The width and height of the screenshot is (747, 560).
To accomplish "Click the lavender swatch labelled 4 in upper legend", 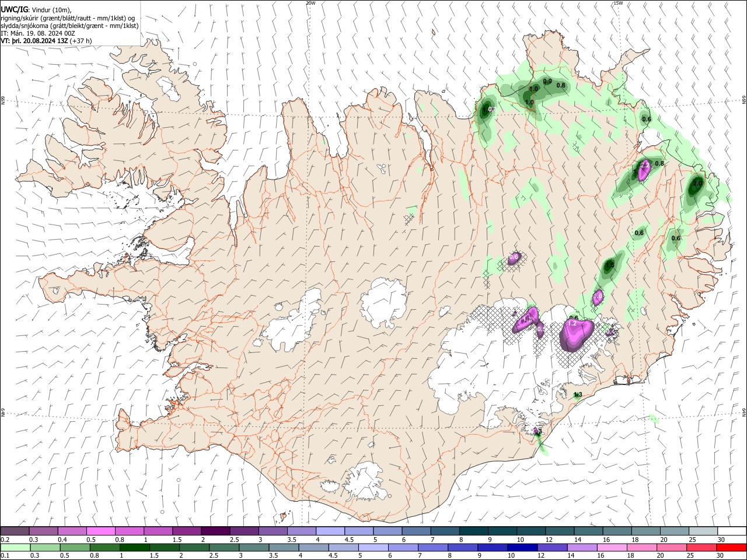I will [x=330, y=531].
